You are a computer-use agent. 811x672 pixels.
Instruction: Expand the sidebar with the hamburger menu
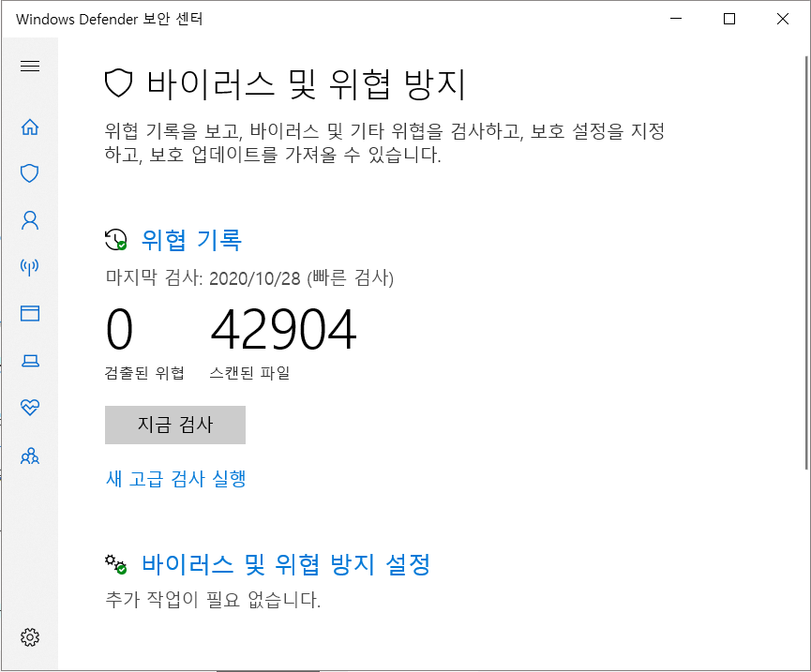click(x=30, y=66)
